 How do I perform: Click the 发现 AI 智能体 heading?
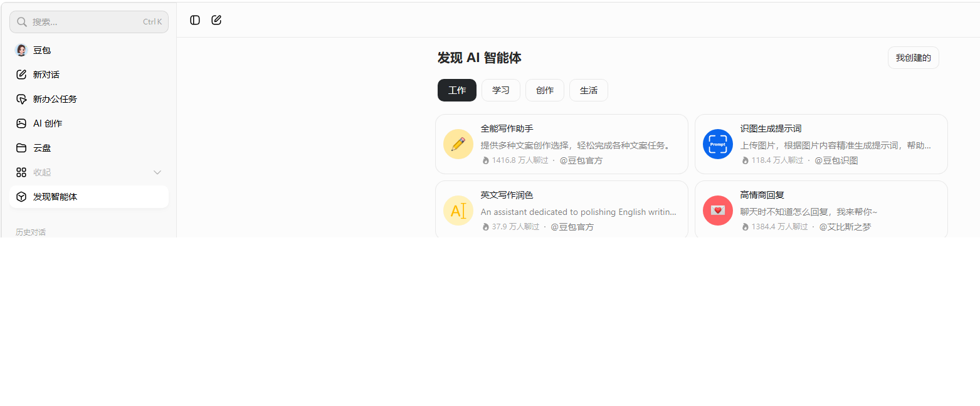[480, 58]
